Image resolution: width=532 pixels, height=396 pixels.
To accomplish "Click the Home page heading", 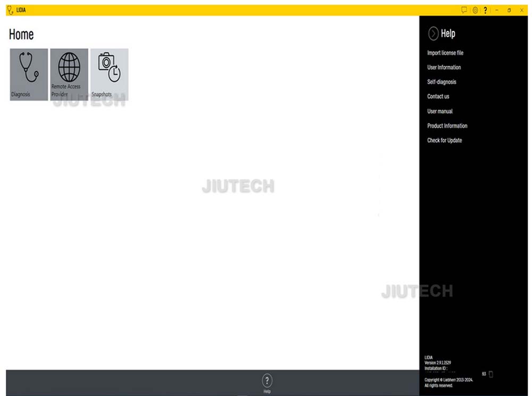I will coord(21,35).
